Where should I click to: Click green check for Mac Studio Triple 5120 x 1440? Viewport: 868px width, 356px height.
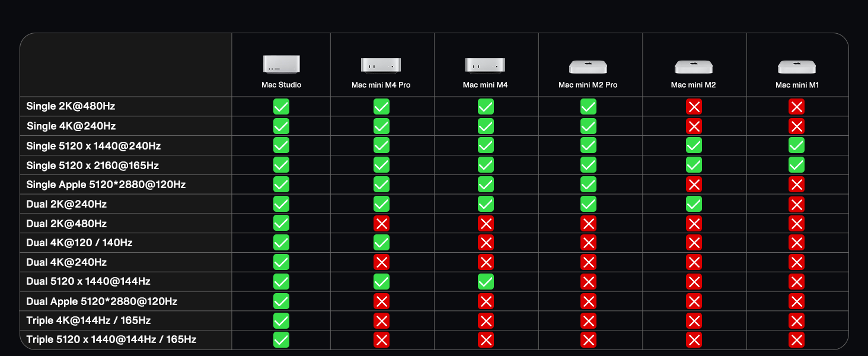tap(282, 340)
